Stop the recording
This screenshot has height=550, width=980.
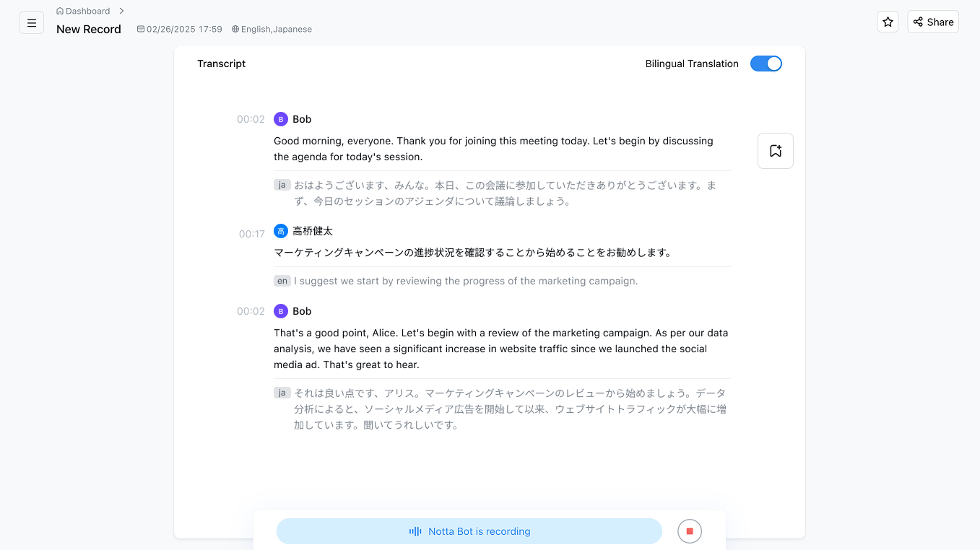(x=689, y=531)
